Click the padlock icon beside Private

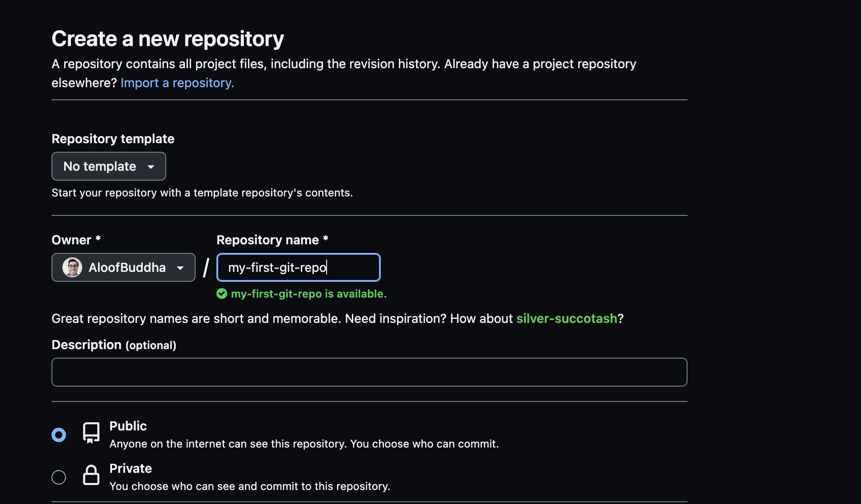pos(91,475)
